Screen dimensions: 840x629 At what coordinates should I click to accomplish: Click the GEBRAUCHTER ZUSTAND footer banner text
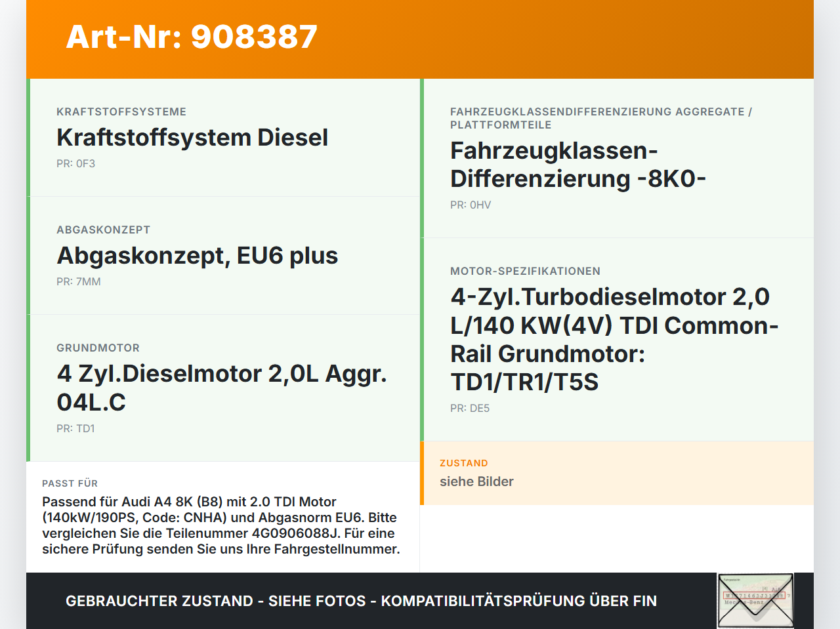[361, 601]
